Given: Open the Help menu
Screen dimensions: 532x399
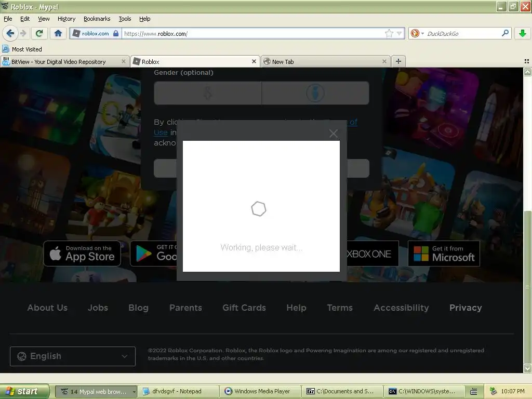Looking at the screenshot, I should [144, 19].
